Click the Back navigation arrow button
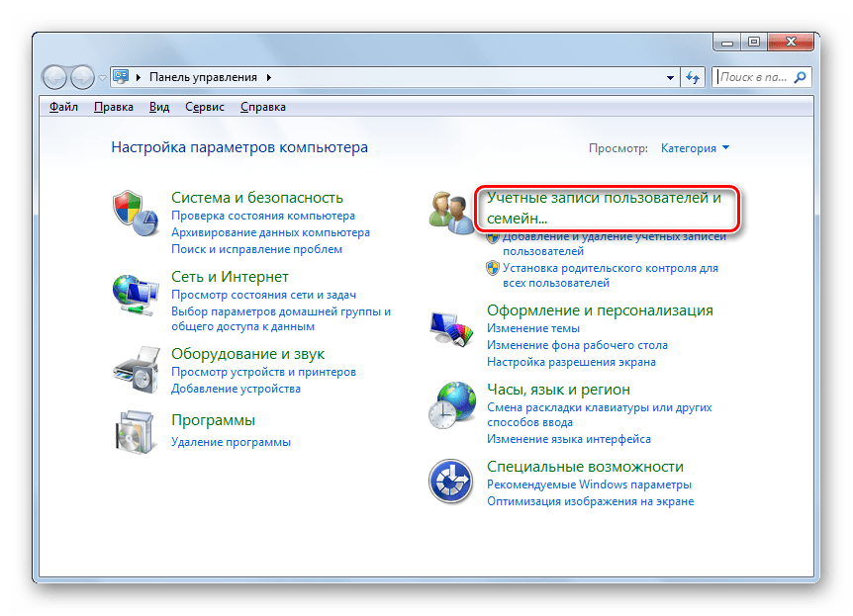The height and width of the screenshot is (616, 853). [x=54, y=77]
